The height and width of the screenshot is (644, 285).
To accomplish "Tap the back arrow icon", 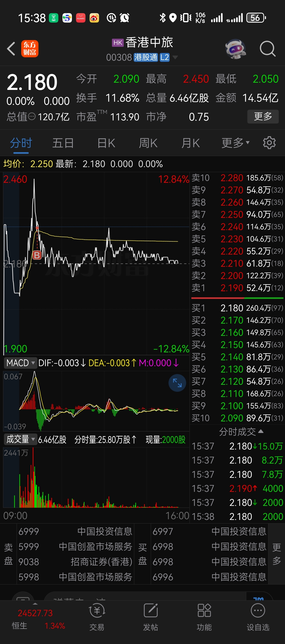I will (x=11, y=48).
